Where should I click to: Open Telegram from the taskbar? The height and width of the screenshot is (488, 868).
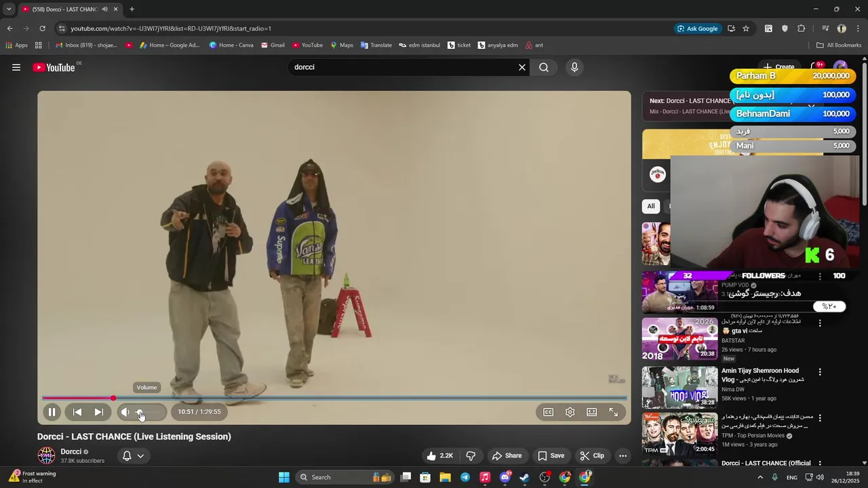coord(465,477)
